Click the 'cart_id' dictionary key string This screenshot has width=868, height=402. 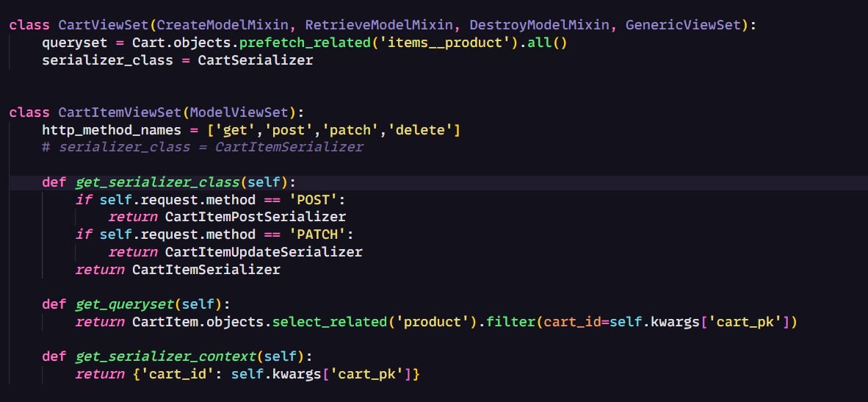pos(177,375)
